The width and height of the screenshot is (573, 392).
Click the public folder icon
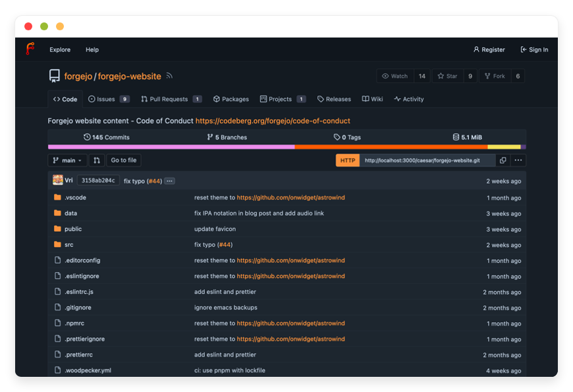57,229
